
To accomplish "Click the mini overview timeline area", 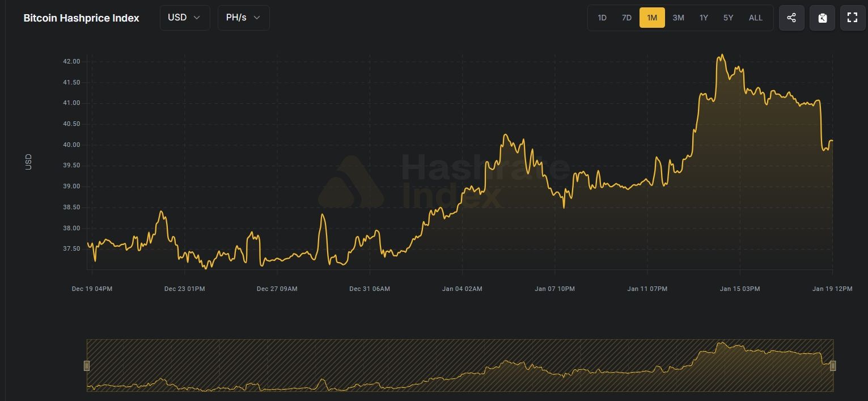I will pyautogui.click(x=459, y=366).
